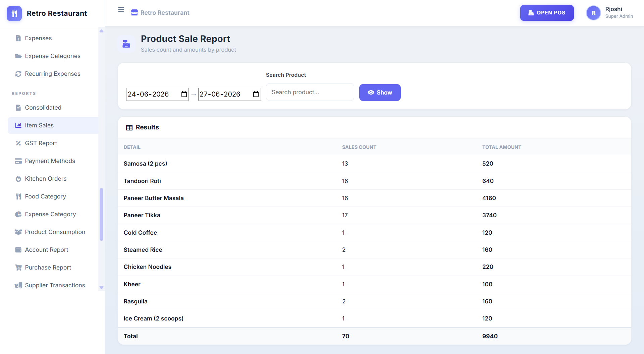Select the Item Sales report

53,125
